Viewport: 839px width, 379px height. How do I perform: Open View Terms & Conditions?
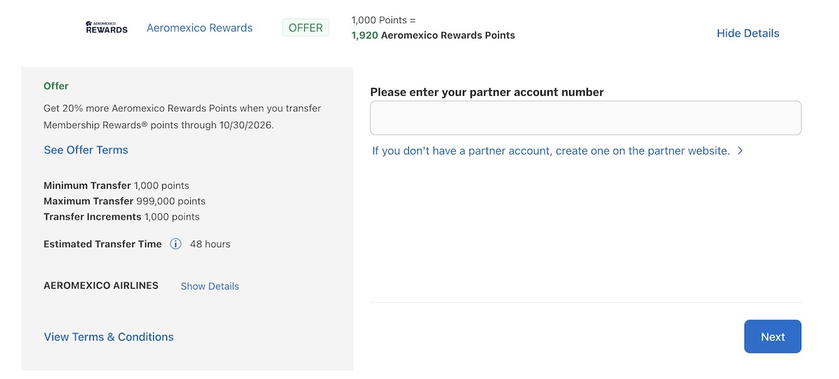click(x=109, y=337)
